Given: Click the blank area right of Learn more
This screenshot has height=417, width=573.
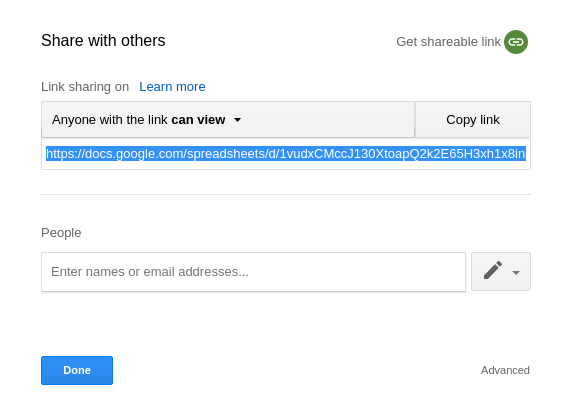Looking at the screenshot, I should [365, 87].
